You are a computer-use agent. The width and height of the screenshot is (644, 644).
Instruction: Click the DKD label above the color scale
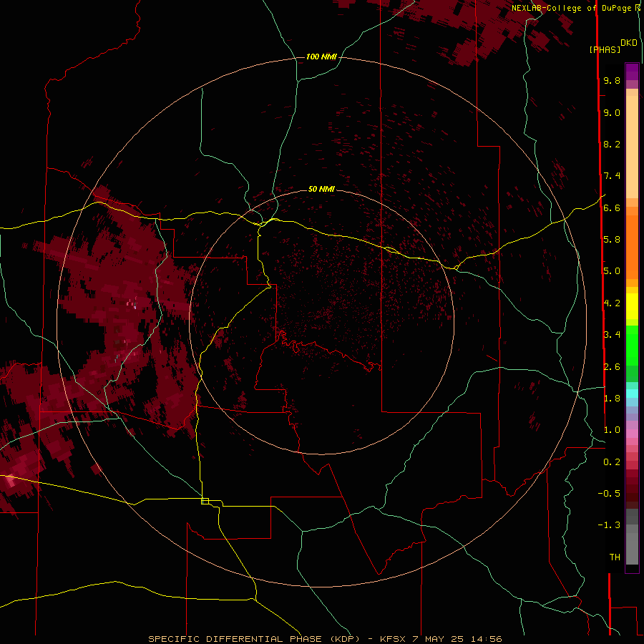(x=629, y=43)
